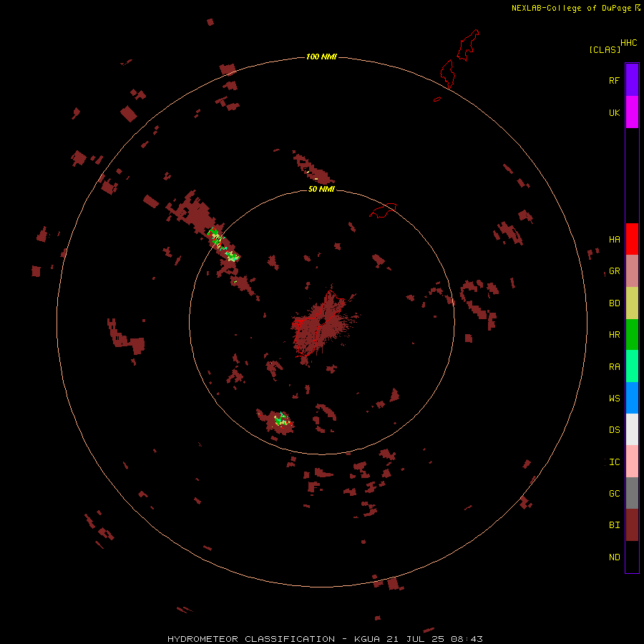Click the DS white legend swatch
The width and height of the screenshot is (644, 644).
coord(632,429)
